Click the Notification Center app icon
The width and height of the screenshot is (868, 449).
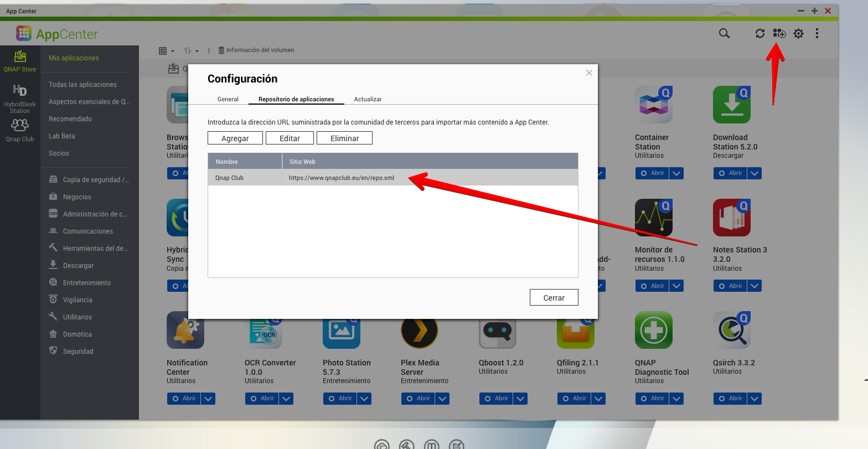(185, 330)
